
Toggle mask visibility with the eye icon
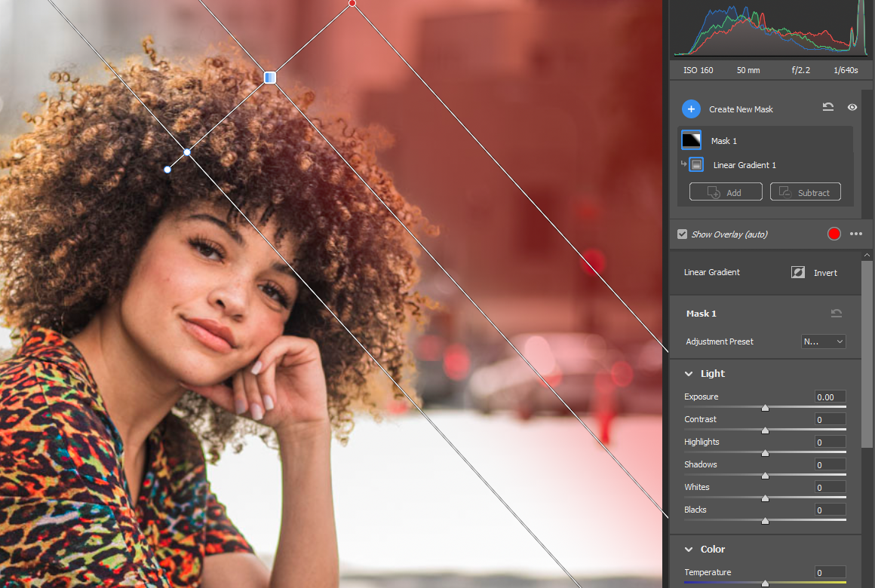click(x=852, y=108)
